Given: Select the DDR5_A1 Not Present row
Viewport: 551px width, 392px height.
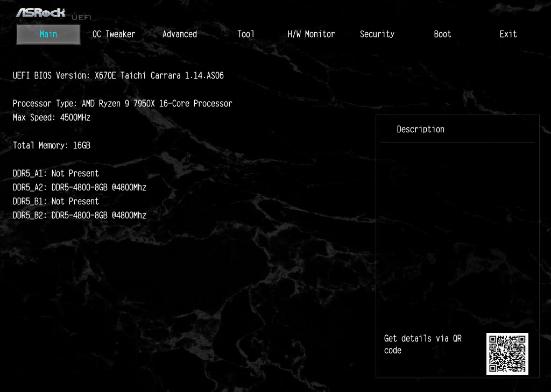Looking at the screenshot, I should pyautogui.click(x=55, y=174).
